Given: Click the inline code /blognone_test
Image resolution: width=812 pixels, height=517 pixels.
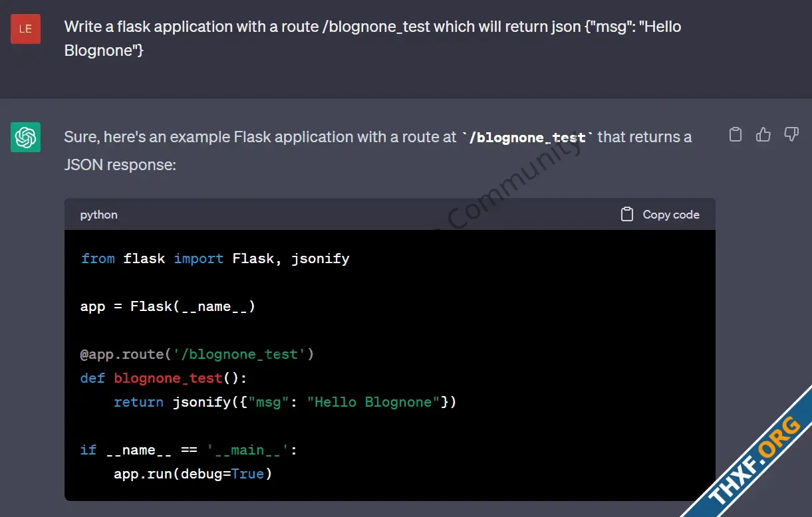Looking at the screenshot, I should click(x=527, y=138).
